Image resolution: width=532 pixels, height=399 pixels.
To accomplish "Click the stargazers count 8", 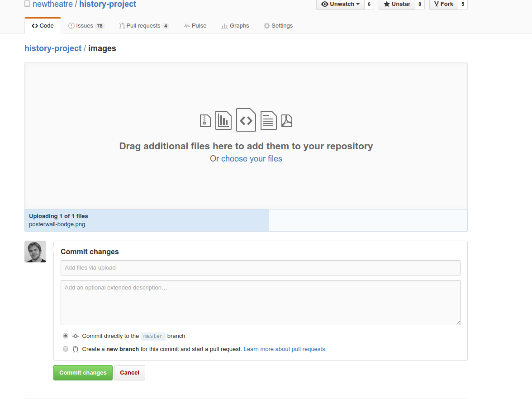I will click(420, 4).
